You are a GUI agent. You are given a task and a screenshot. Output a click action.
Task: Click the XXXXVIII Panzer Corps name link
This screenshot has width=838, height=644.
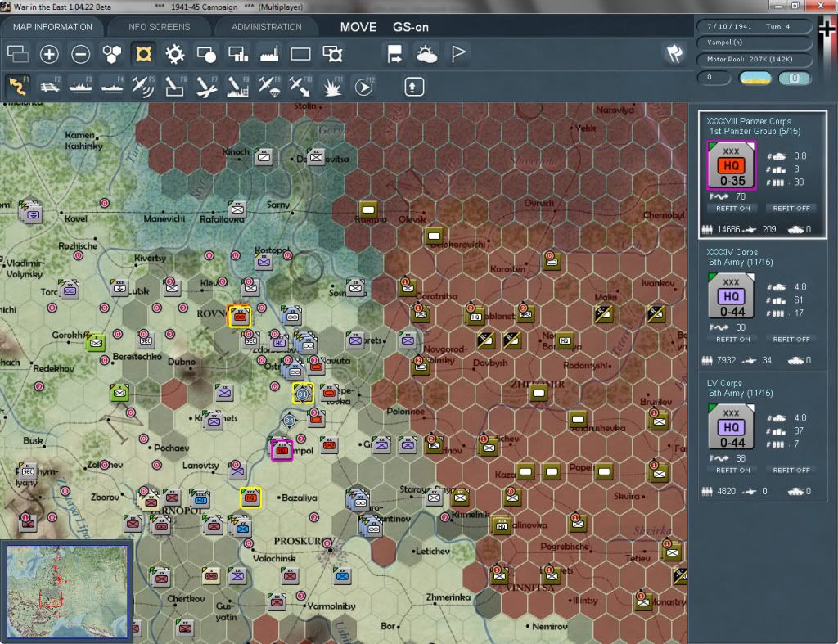coord(749,121)
